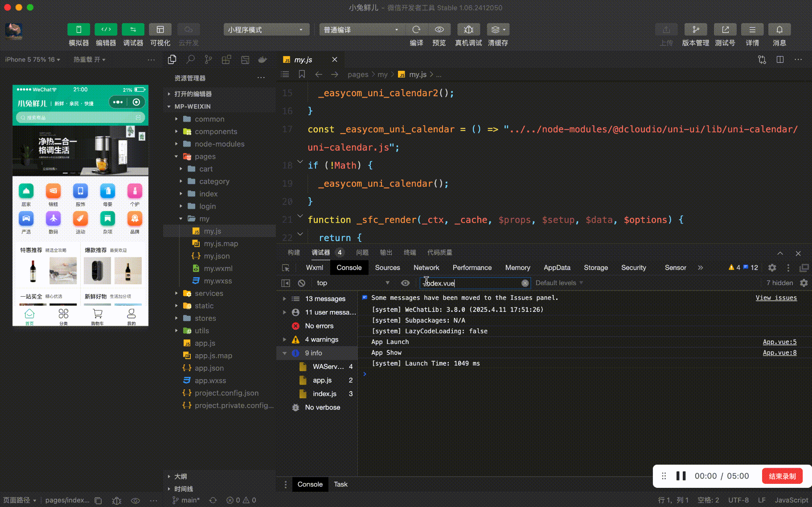Toggle the editor (编辑器) panel
812x507 pixels.
106,29
